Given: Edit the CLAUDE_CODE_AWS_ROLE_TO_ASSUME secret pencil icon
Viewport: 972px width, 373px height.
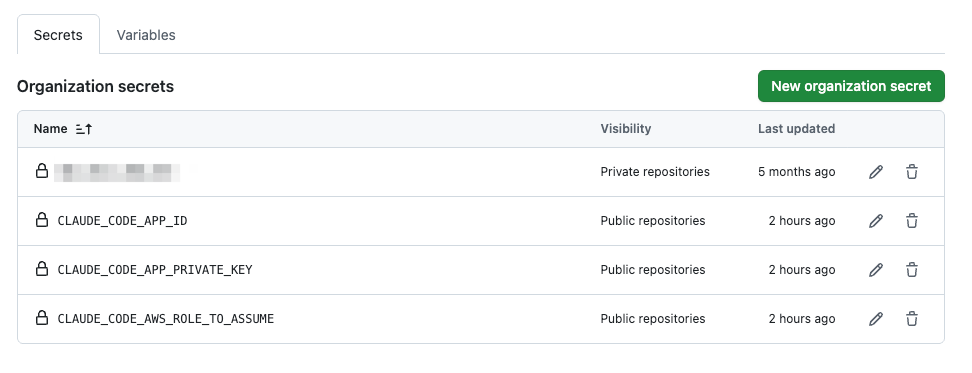Looking at the screenshot, I should tap(875, 318).
